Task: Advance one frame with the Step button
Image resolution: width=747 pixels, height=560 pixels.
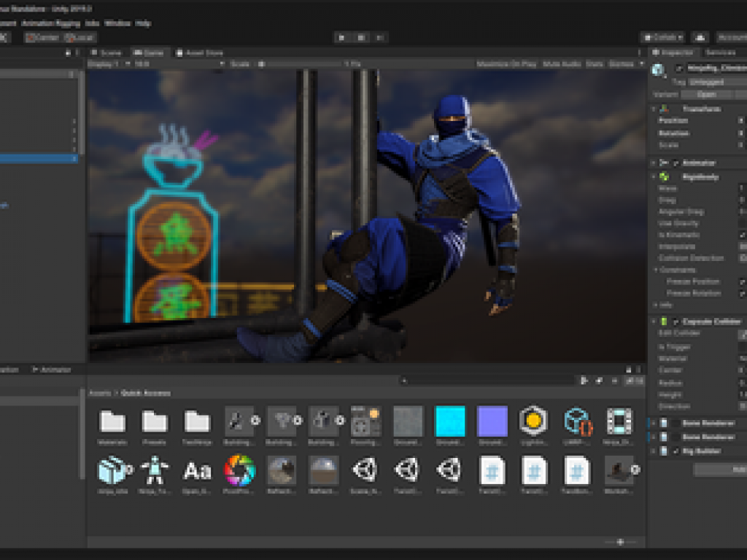Action: [x=379, y=38]
